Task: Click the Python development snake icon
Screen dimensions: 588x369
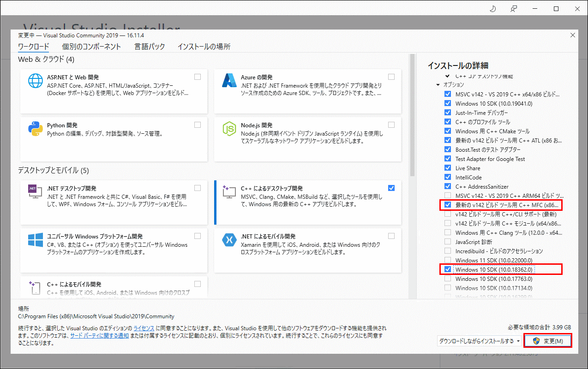Action: click(36, 129)
